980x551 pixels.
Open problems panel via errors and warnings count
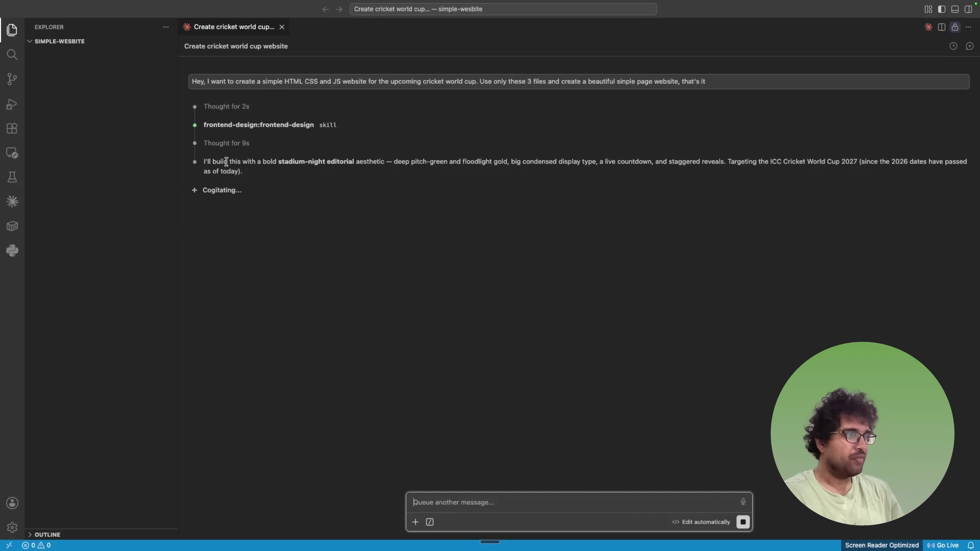36,545
